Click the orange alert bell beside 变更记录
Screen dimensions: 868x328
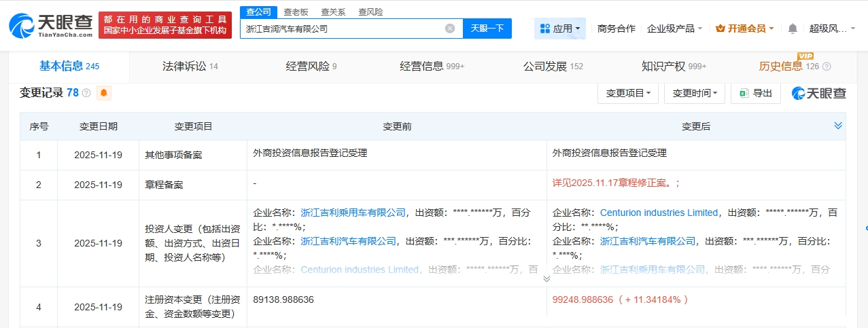pyautogui.click(x=104, y=93)
